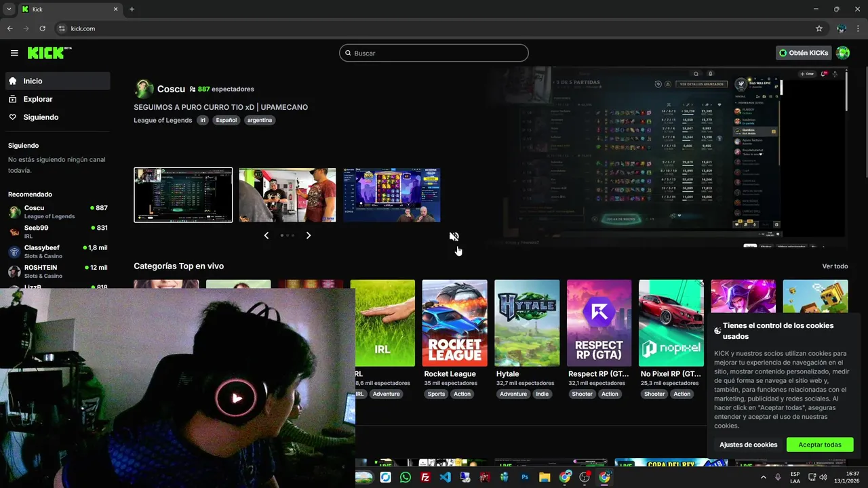
Task: Open Coscu in Recomendado list
Action: 58,211
